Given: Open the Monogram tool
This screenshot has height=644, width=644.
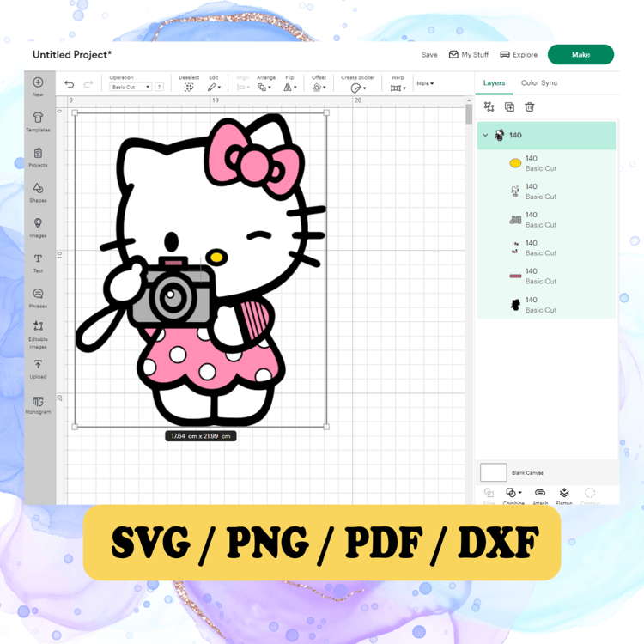Looking at the screenshot, I should (38, 401).
